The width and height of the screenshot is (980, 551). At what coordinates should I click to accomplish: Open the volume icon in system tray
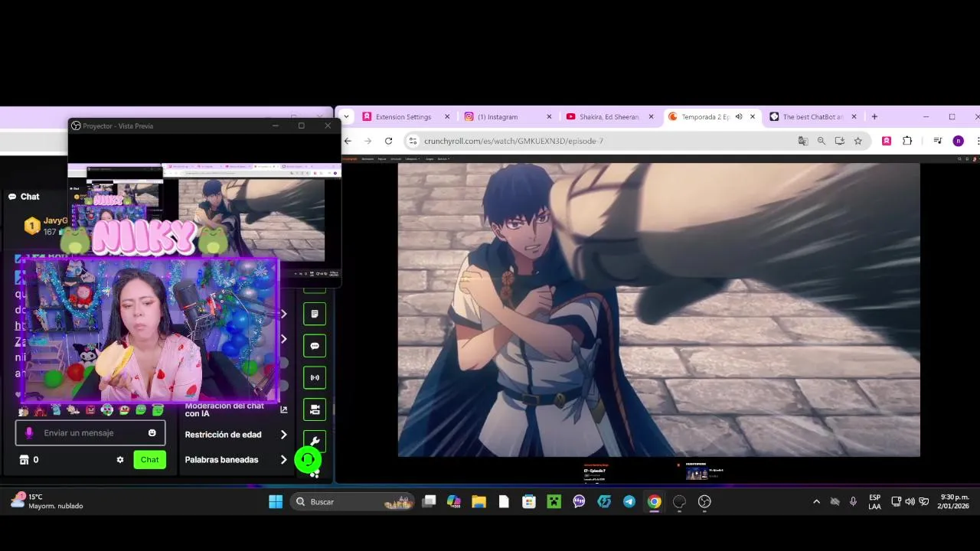tap(910, 502)
